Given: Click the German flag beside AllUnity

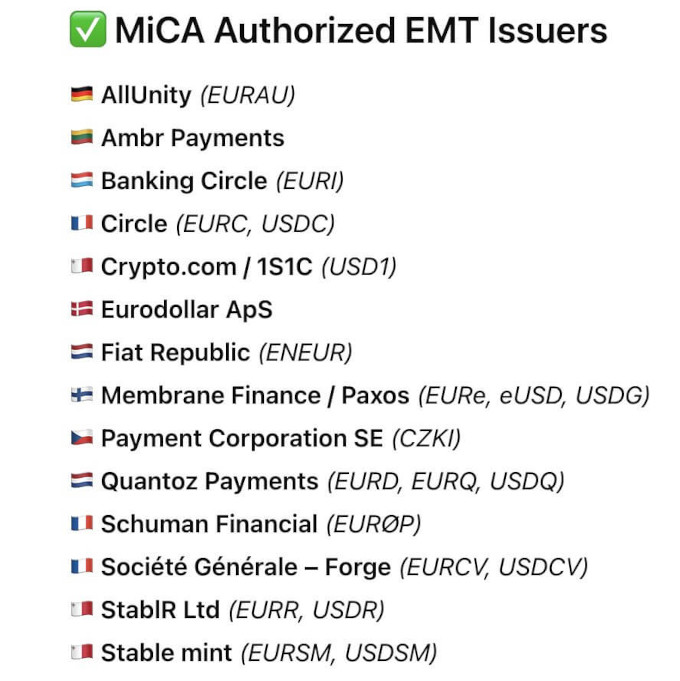Looking at the screenshot, I should (82, 94).
